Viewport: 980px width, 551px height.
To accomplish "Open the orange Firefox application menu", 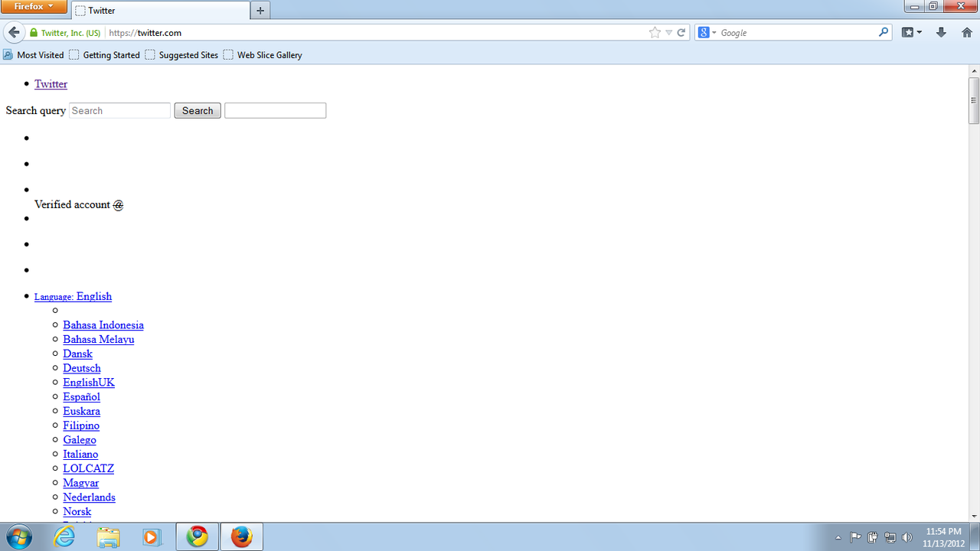I will point(34,6).
